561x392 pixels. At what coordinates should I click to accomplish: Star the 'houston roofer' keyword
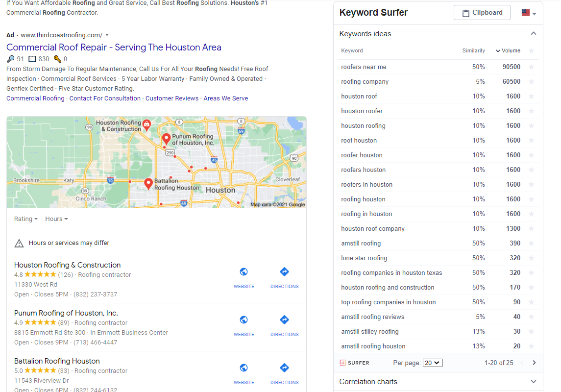tap(531, 111)
